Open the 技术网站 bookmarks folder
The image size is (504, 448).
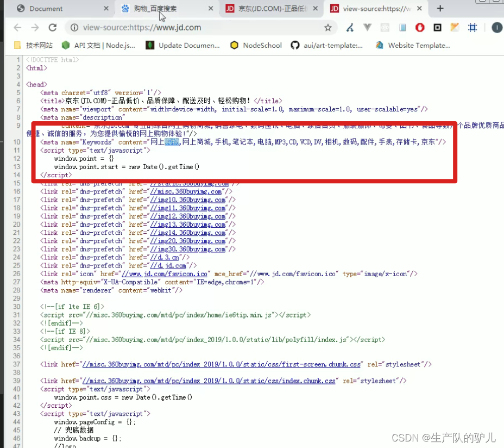pos(33,45)
